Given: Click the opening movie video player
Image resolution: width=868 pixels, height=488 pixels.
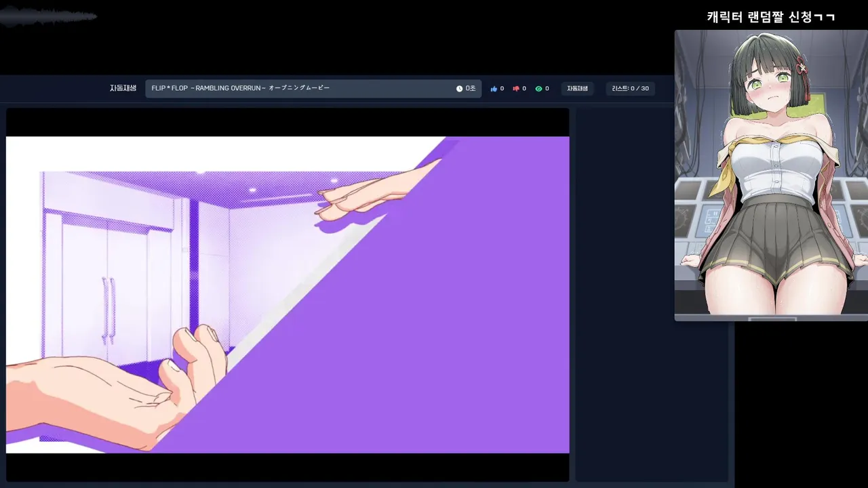Looking at the screenshot, I should 288,295.
